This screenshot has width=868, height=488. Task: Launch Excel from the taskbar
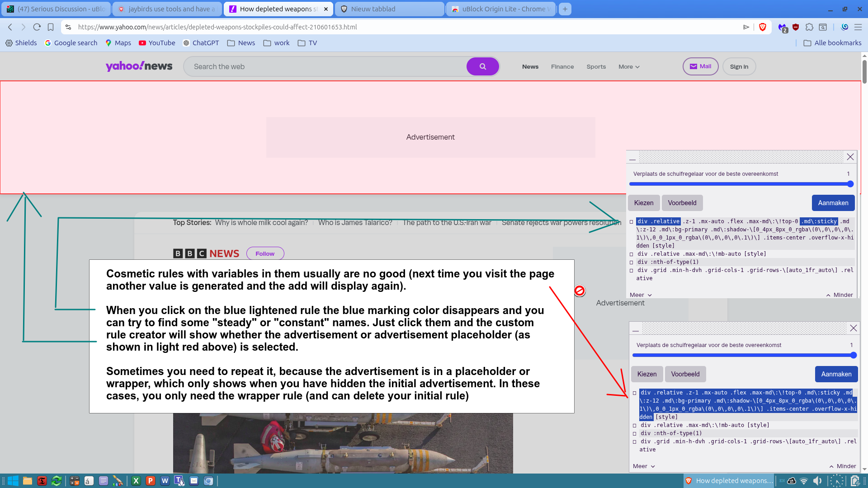pos(136,481)
